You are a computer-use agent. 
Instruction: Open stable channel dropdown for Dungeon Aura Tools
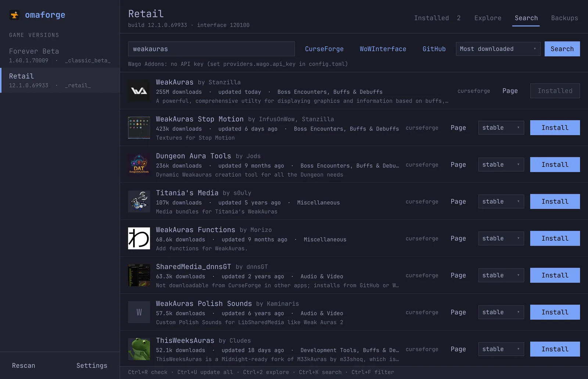coord(501,164)
